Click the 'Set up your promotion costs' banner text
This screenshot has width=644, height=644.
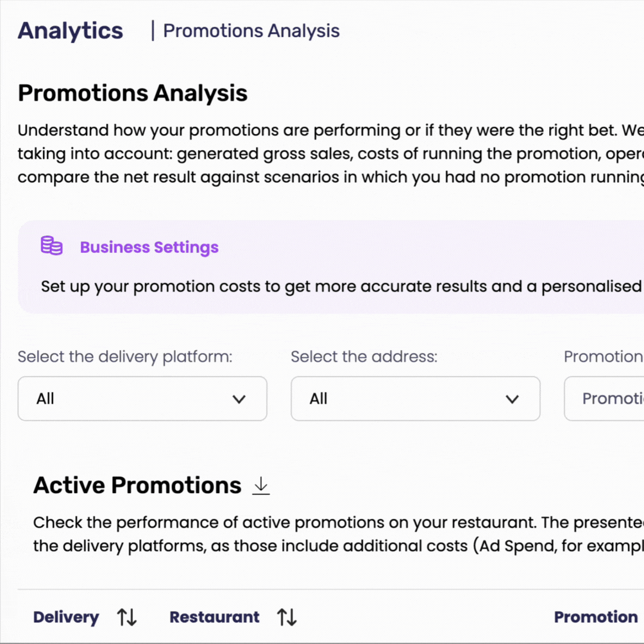[x=341, y=286]
